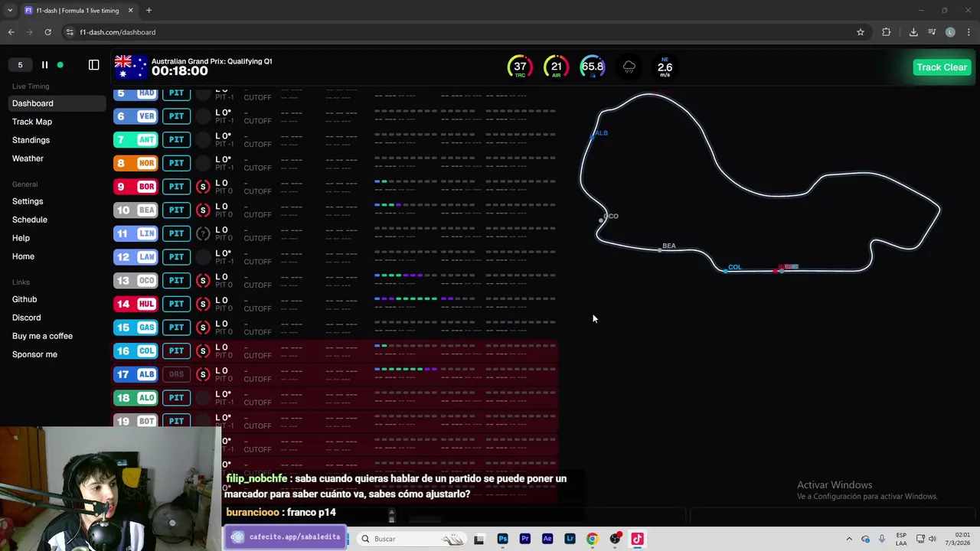This screenshot has height=551, width=980.
Task: Click soft tyre icon in COL row
Action: pos(203,350)
